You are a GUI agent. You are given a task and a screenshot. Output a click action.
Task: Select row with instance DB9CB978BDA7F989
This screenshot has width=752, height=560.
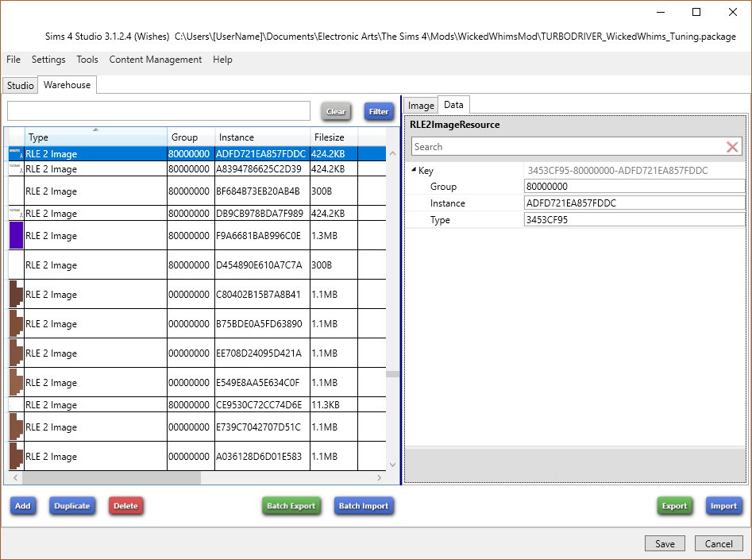click(x=197, y=213)
